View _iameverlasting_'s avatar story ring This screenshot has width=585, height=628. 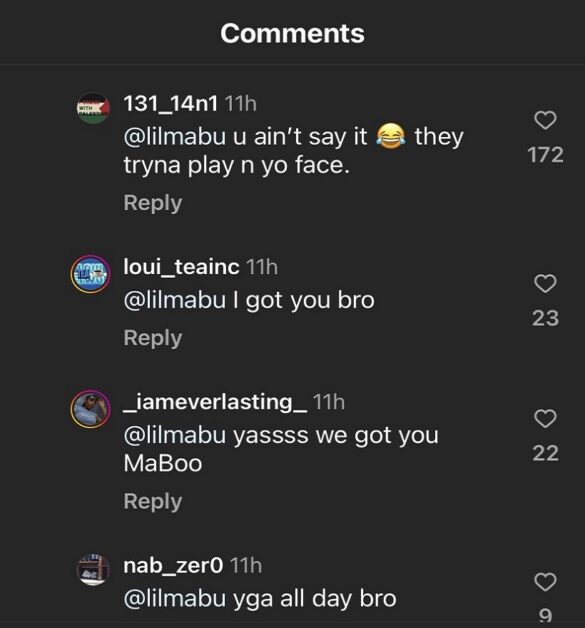coord(91,409)
